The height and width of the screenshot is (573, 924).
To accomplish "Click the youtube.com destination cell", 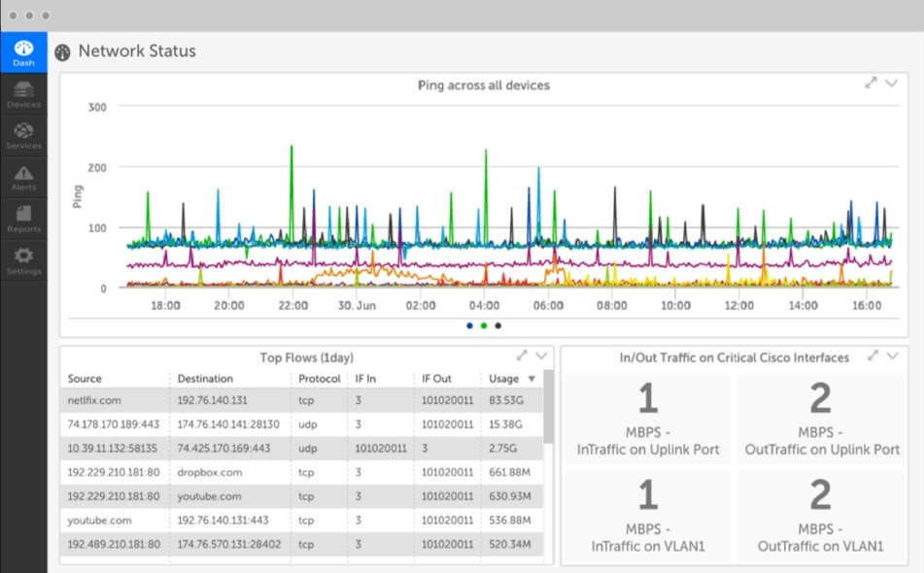I will (x=209, y=496).
